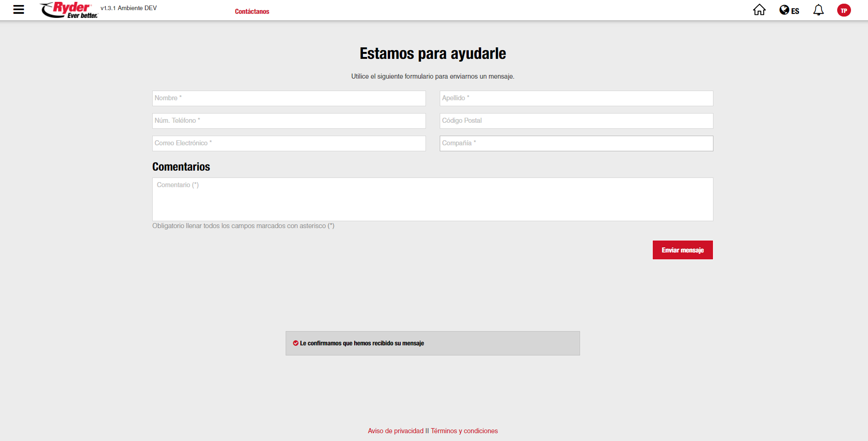Open the TP user profile avatar
This screenshot has width=868, height=441.
tap(844, 10)
